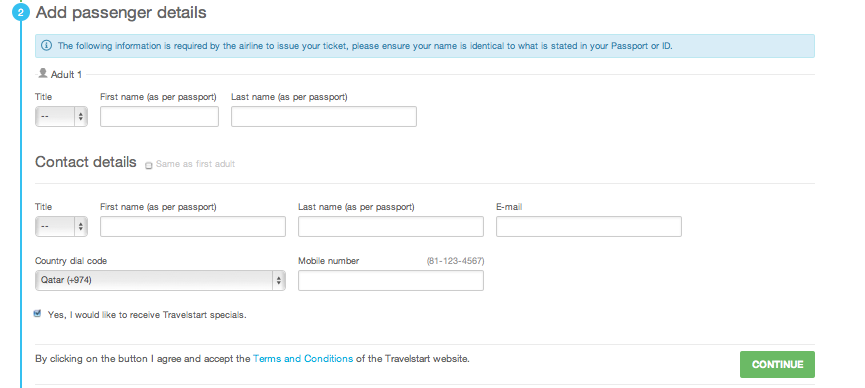This screenshot has width=865, height=388.
Task: Click Adult 1 Last name field
Action: pyautogui.click(x=324, y=116)
